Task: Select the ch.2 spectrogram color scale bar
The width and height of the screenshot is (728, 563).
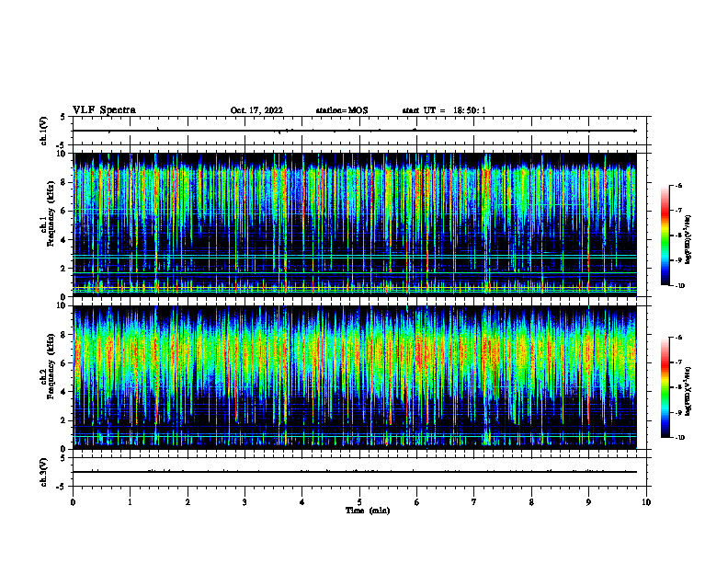Action: (665, 387)
